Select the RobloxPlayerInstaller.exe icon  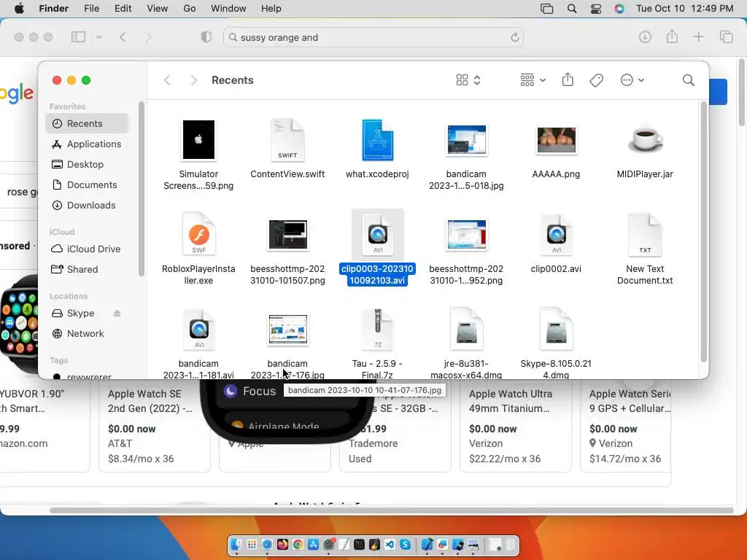[198, 234]
